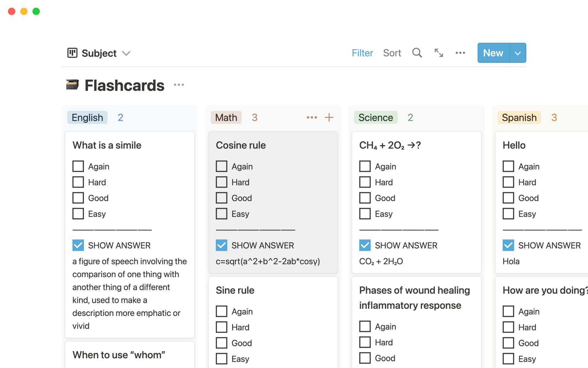Uncheck SHOW ANSWER on the Cosine rule card
The width and height of the screenshot is (588, 368).
tap(221, 245)
